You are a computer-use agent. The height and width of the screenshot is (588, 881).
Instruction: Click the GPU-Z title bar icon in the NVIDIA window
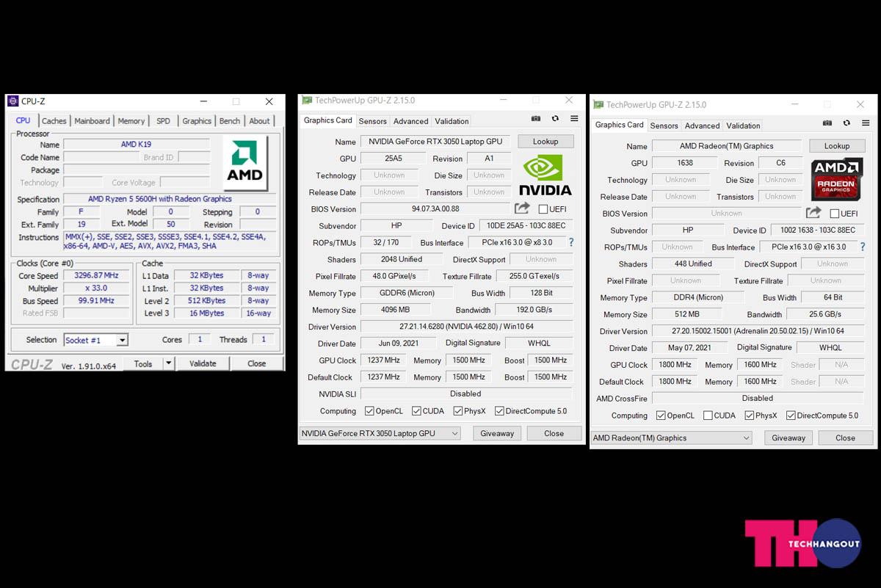pos(306,101)
